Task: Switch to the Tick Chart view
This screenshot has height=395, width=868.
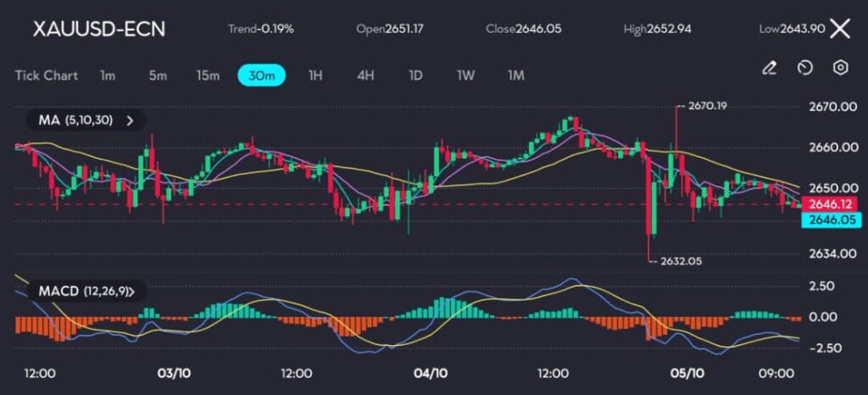Action: point(46,75)
